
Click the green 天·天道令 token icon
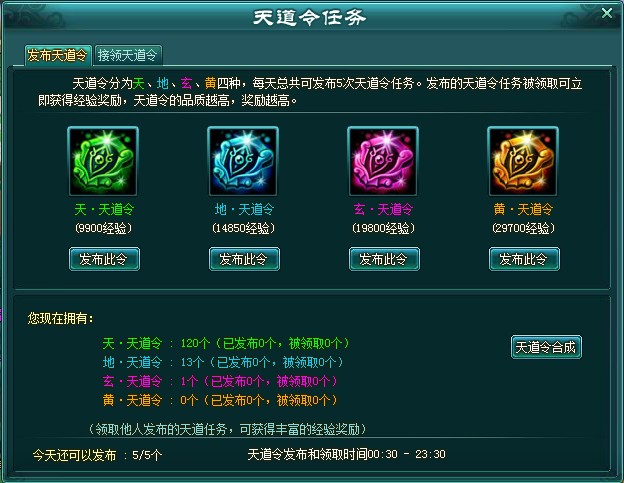[x=103, y=161]
